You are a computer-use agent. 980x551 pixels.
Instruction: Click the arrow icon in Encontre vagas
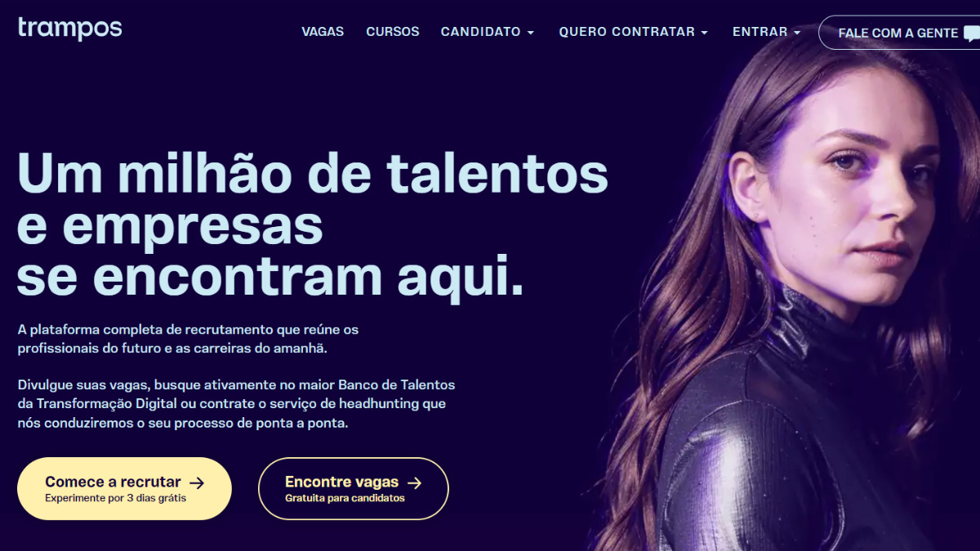click(x=414, y=482)
